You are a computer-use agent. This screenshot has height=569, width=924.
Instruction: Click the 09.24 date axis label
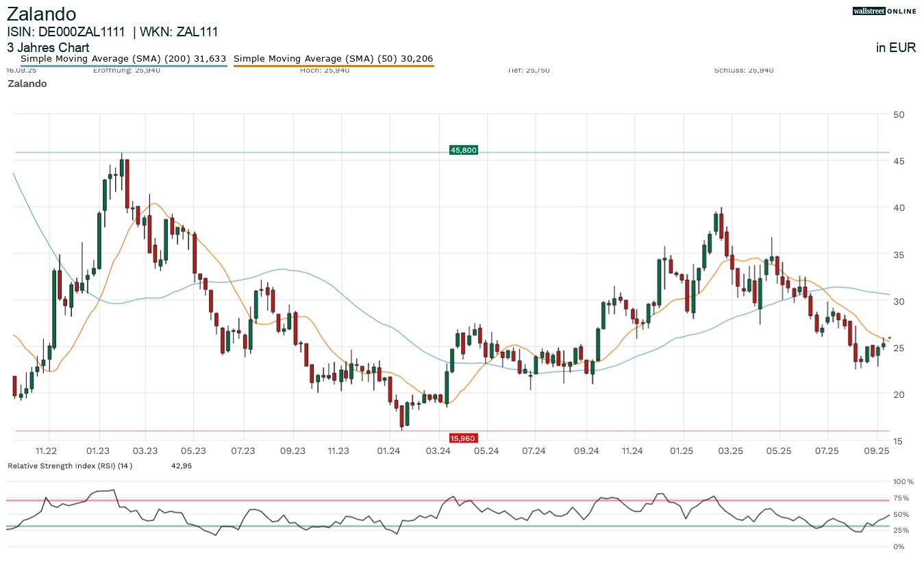586,451
